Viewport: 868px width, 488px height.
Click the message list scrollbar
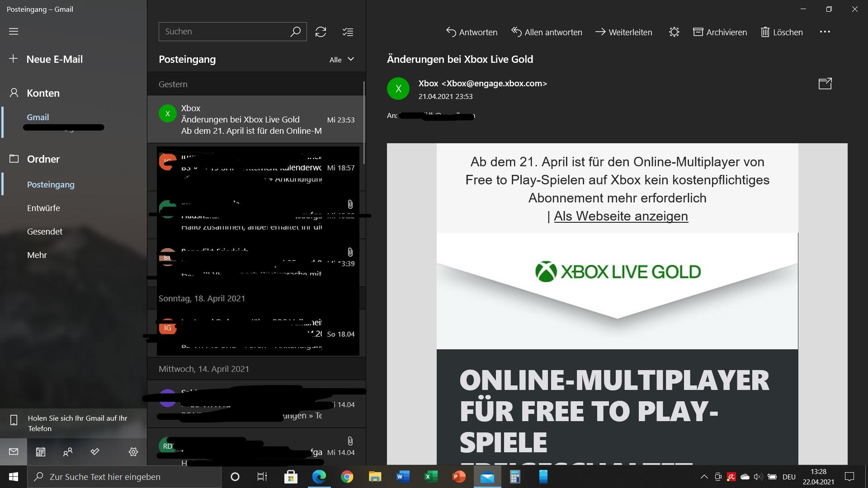364,123
